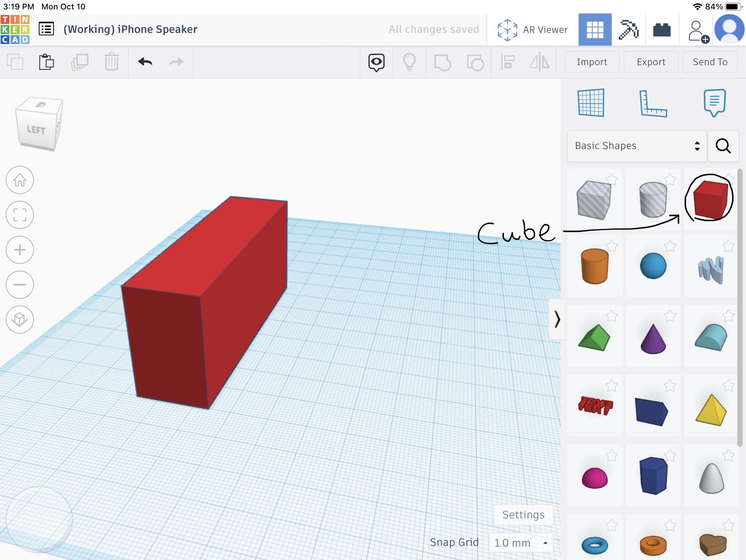The height and width of the screenshot is (560, 746).
Task: Open the Tinkercad logo home
Action: (x=15, y=30)
